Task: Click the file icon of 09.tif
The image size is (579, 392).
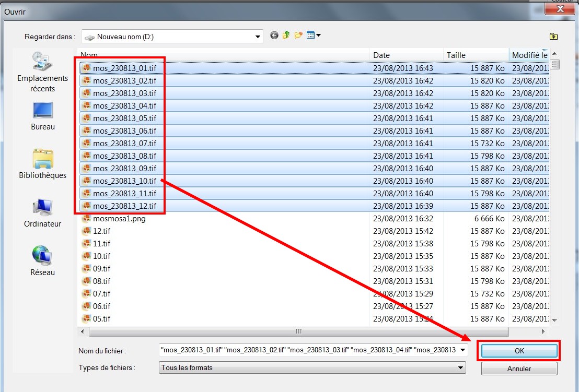Action: [86, 268]
